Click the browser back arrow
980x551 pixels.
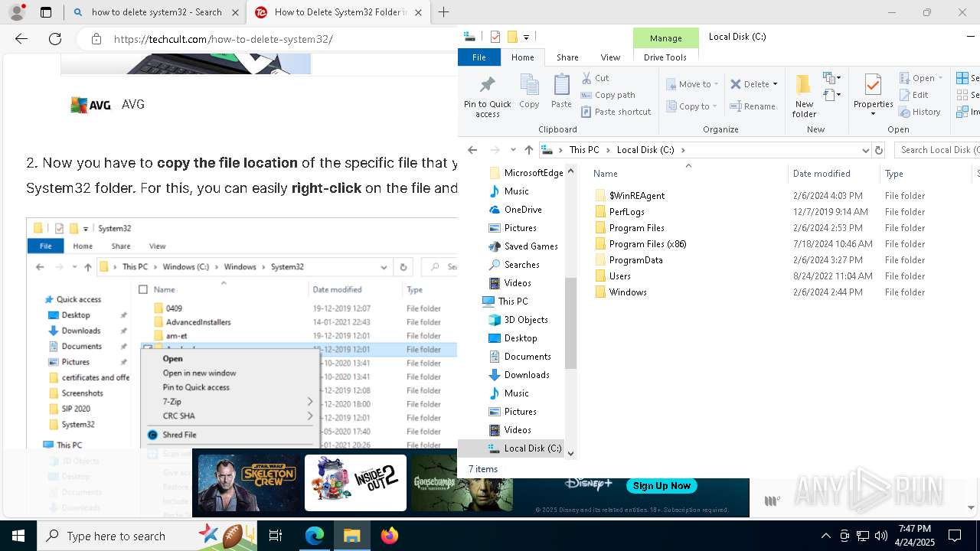(21, 39)
